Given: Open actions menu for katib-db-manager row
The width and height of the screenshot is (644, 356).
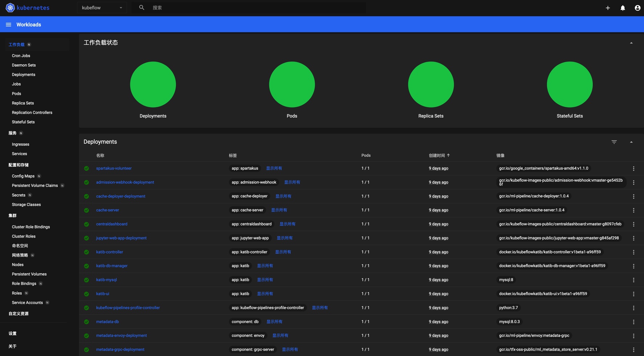Looking at the screenshot, I should 633,266.
